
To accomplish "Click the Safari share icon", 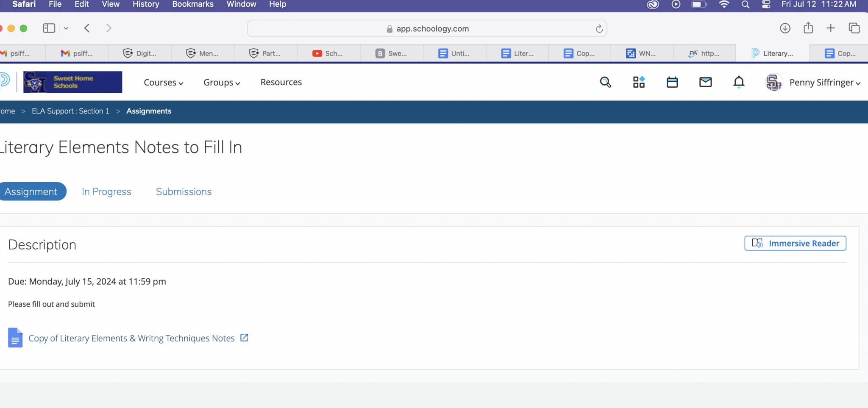I will point(808,28).
